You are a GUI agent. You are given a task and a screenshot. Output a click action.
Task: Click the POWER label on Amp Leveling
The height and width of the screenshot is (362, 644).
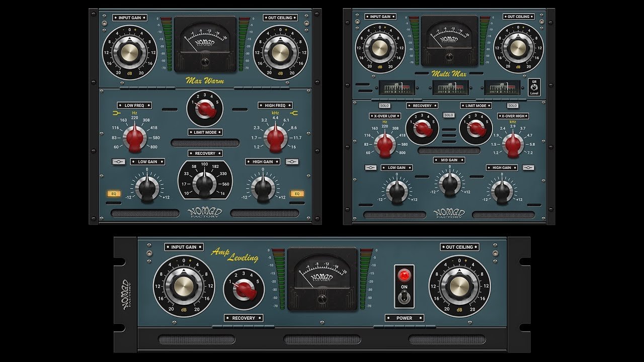pyautogui.click(x=405, y=318)
